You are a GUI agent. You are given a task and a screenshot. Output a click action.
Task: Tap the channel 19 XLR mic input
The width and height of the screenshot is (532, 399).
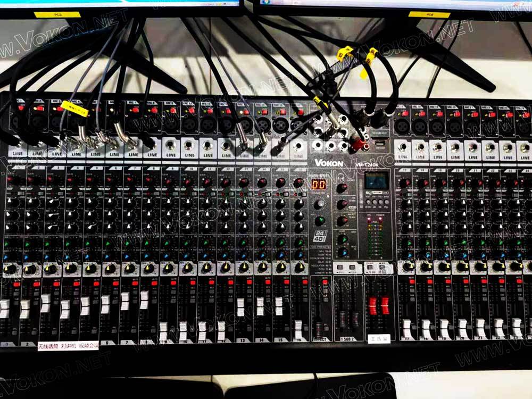[x=437, y=128]
